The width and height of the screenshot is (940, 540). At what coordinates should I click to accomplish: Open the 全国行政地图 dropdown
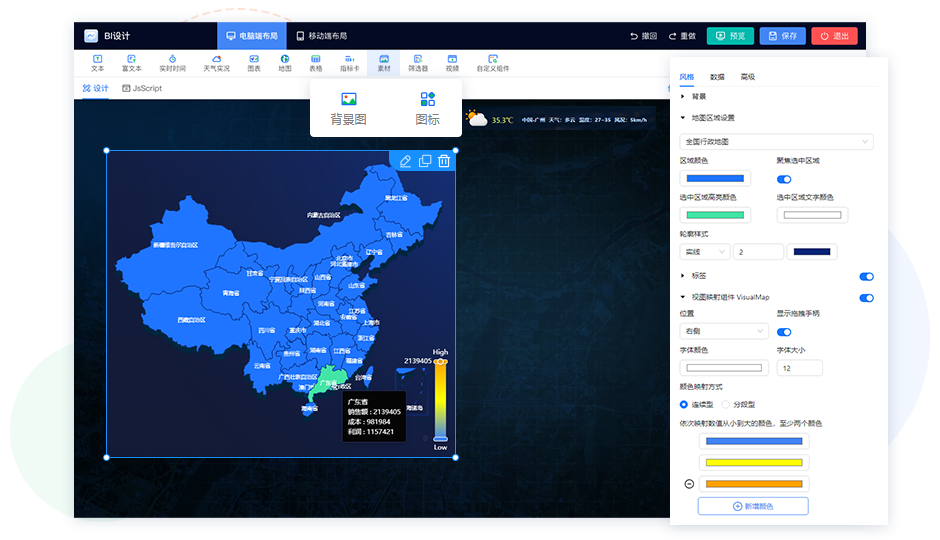tap(776, 142)
